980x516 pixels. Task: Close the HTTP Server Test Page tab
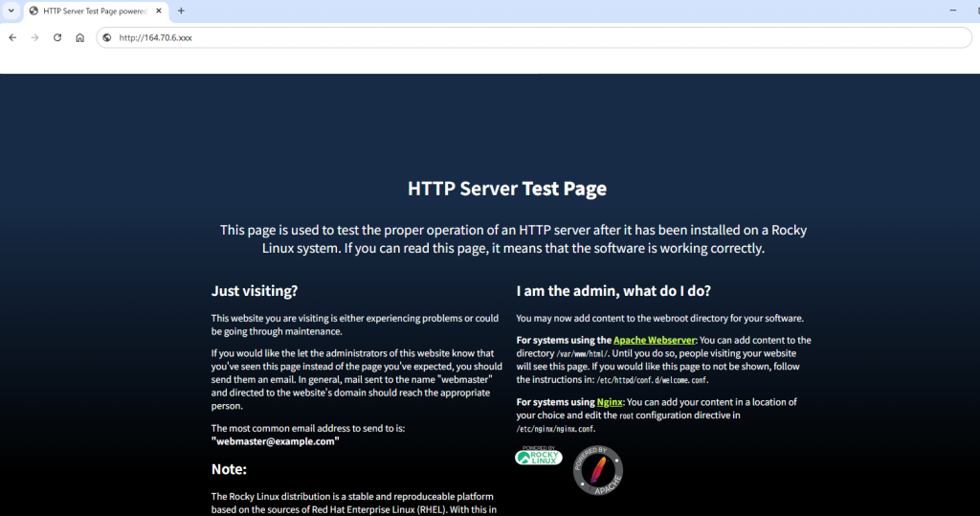160,11
